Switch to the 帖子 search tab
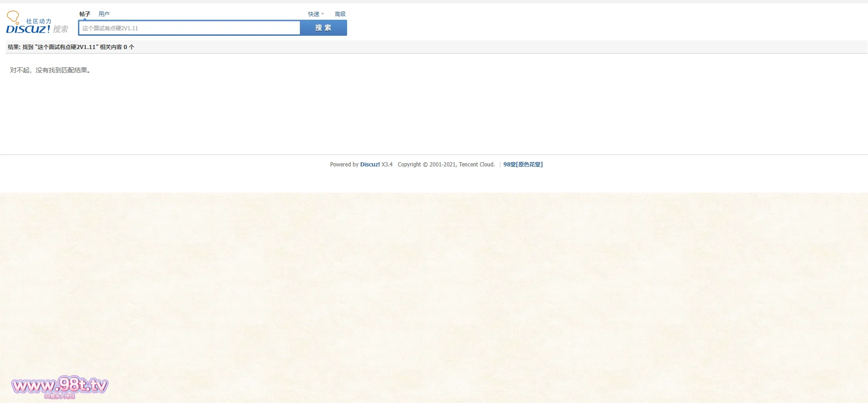 (85, 14)
